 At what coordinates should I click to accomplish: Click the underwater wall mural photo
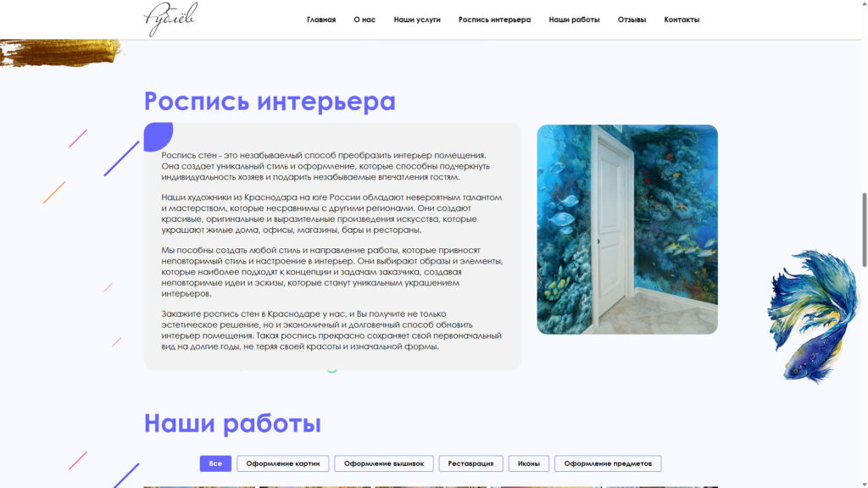point(627,230)
